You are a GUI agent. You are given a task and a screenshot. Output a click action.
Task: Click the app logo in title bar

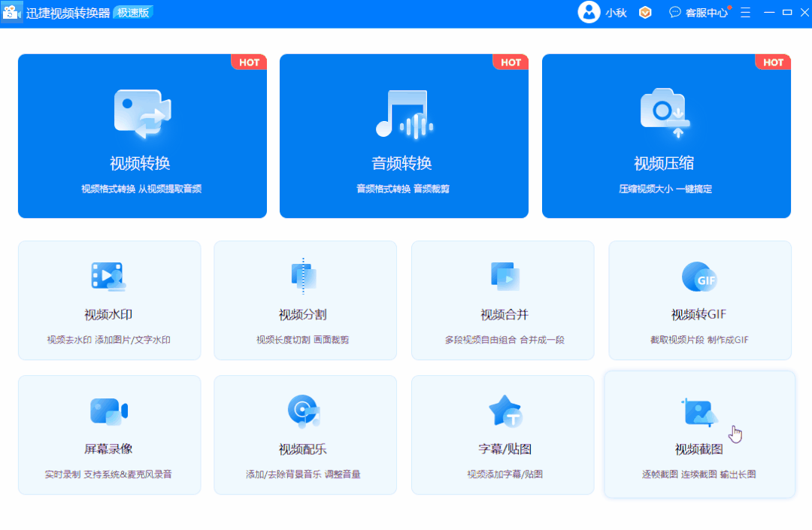11,12
